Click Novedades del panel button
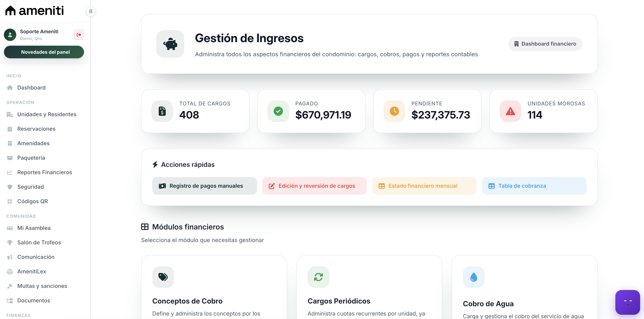Screen dimensions: 644x319 (x=44, y=52)
